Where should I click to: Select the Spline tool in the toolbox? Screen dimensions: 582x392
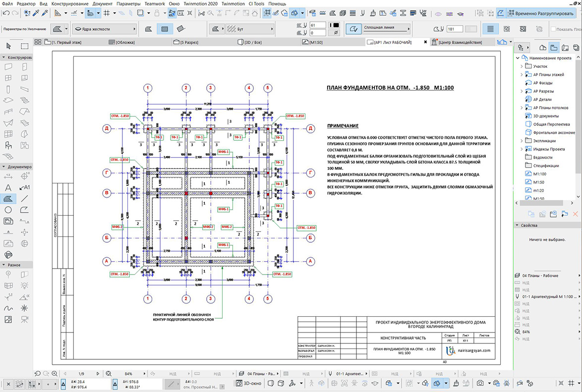(x=8, y=308)
